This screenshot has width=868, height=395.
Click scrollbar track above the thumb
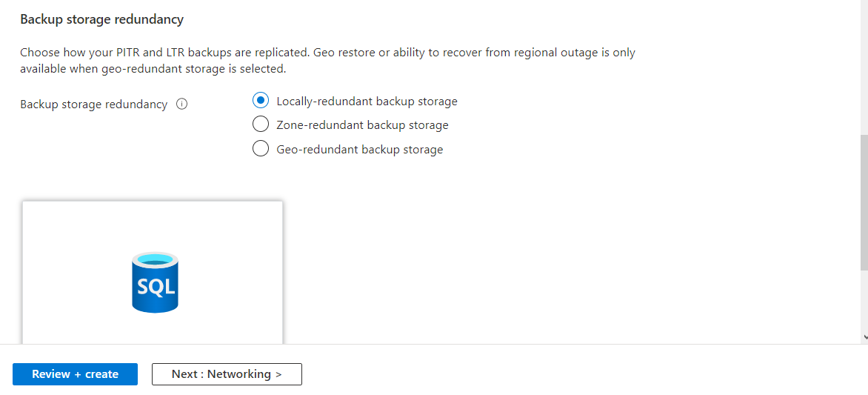[864, 67]
